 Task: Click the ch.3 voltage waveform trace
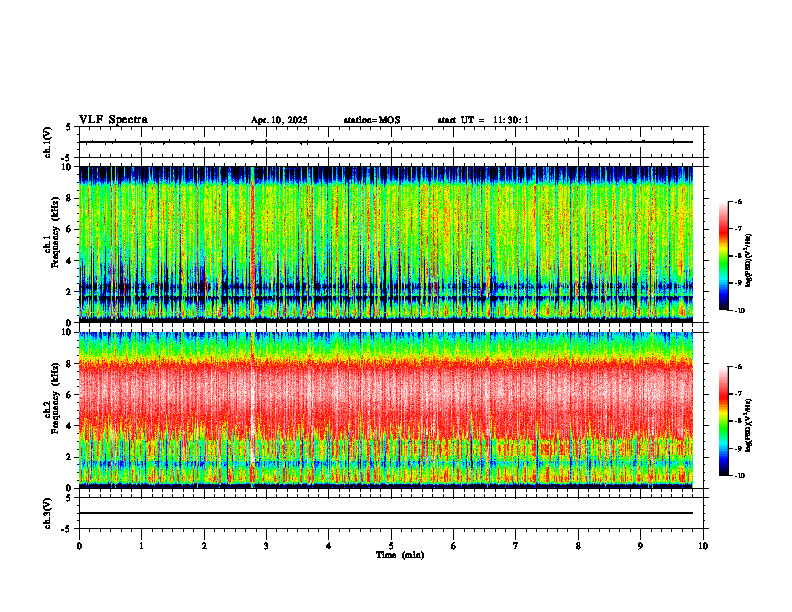coord(386,513)
